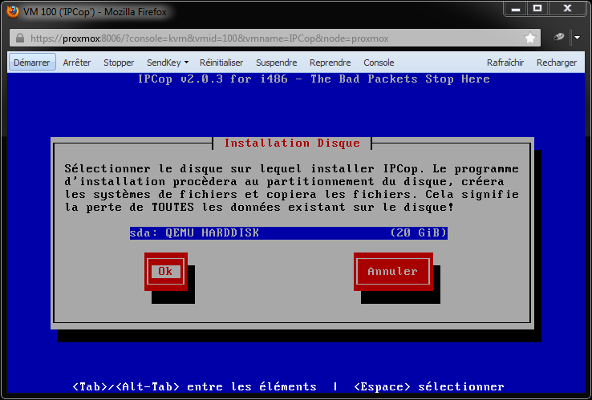This screenshot has width=592, height=400.
Task: Cancel installation with Annuler button
Action: pyautogui.click(x=393, y=272)
